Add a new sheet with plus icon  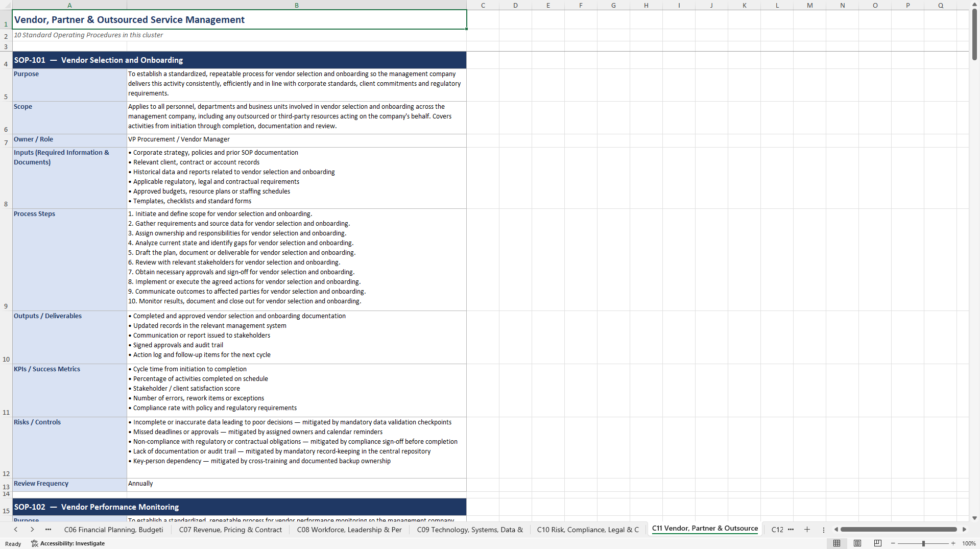[x=807, y=530]
